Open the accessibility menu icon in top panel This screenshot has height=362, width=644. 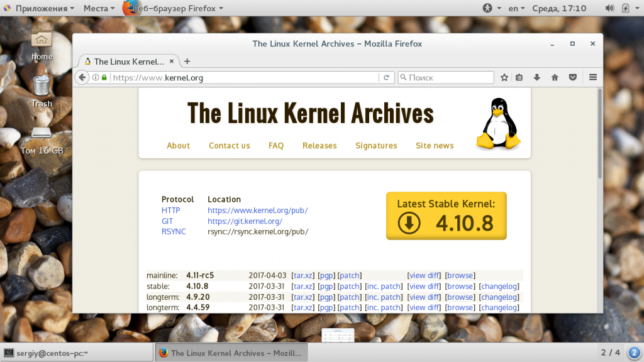(487, 8)
